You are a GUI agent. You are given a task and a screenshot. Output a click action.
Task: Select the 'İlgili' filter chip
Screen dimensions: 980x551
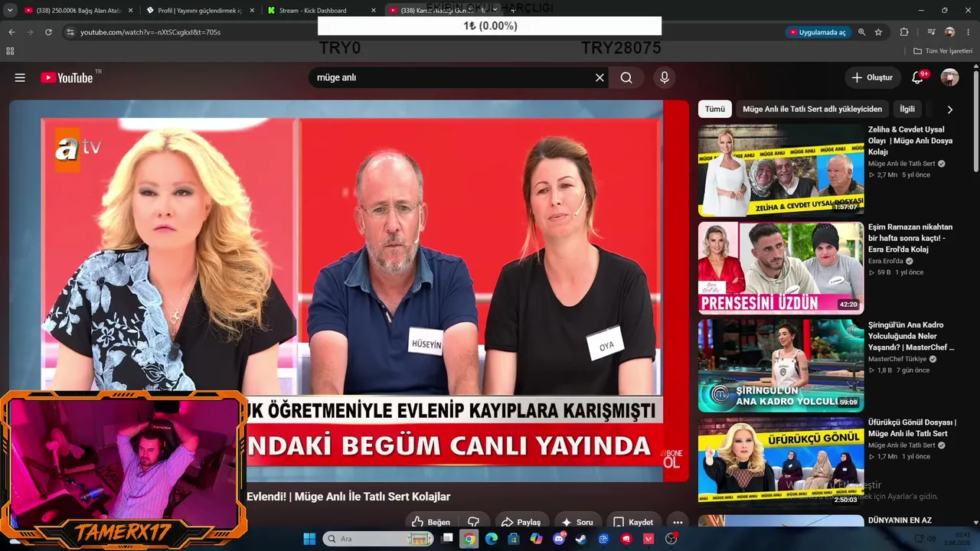tap(907, 109)
